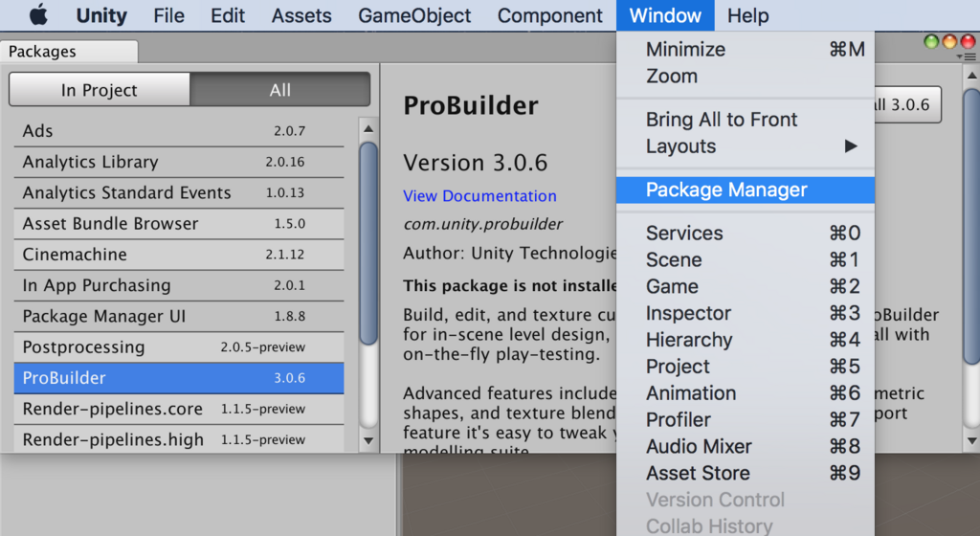Close the open Window menu
The height and width of the screenshot is (536, 980).
click(x=665, y=15)
